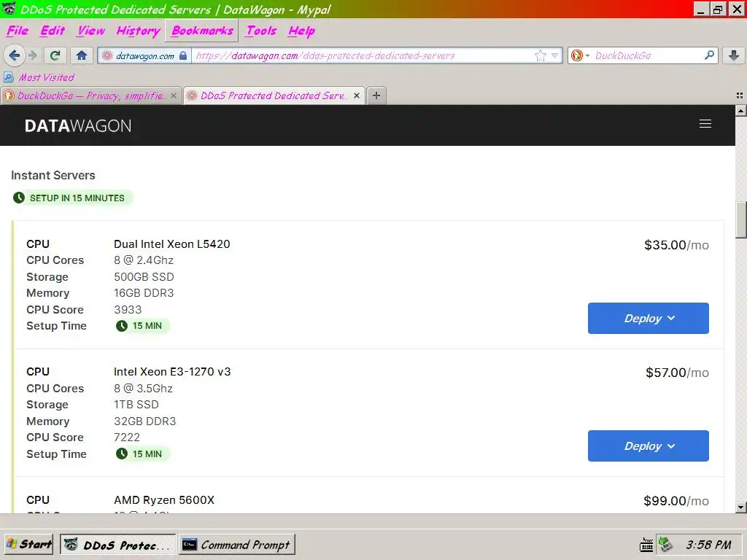Click 15 MIN badge for Xeon E3-1270
Screen dimensions: 747x560
(142, 454)
